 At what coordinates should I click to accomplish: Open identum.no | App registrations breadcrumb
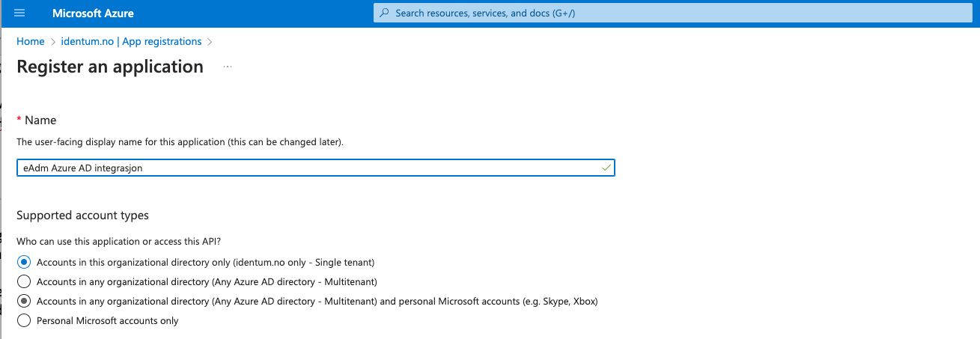point(132,42)
